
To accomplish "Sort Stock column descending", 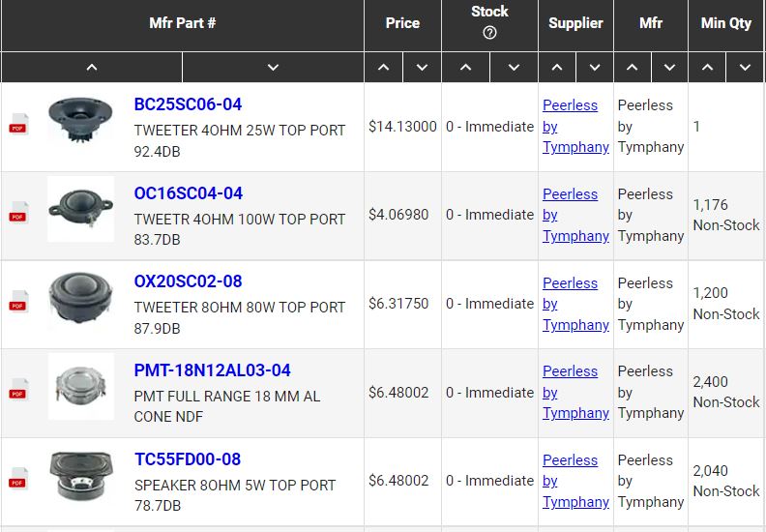I will pyautogui.click(x=514, y=68).
